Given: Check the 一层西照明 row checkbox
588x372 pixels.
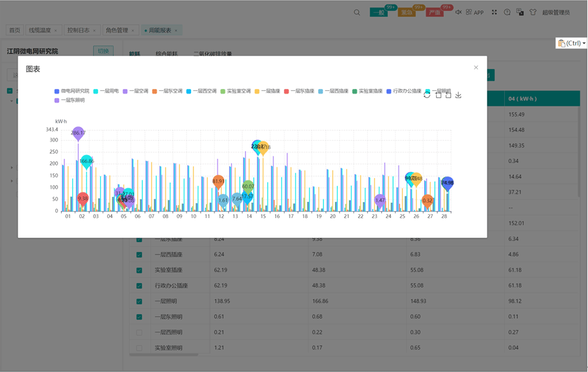Looking at the screenshot, I should [139, 332].
